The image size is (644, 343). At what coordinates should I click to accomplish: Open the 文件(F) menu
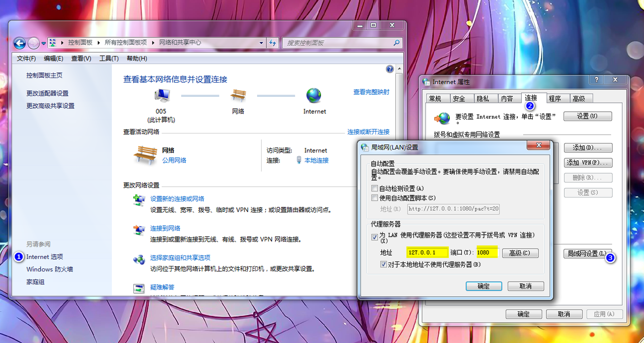click(x=26, y=58)
